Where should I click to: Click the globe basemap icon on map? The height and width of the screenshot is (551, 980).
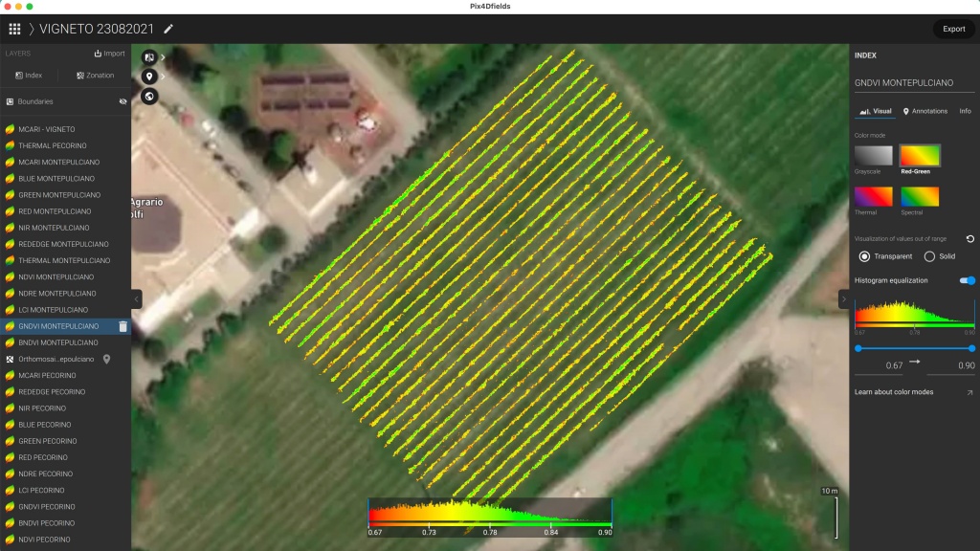[148, 97]
